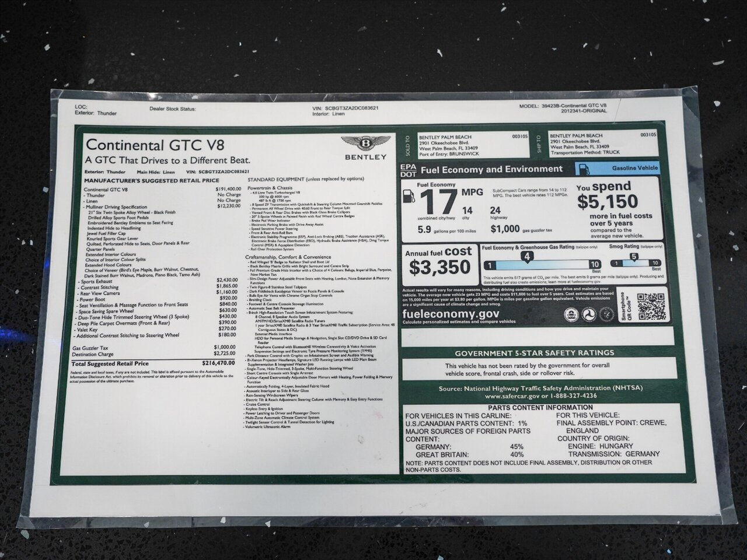Select the base price $191,400.00
This screenshot has height=560, width=747.
click(x=228, y=190)
